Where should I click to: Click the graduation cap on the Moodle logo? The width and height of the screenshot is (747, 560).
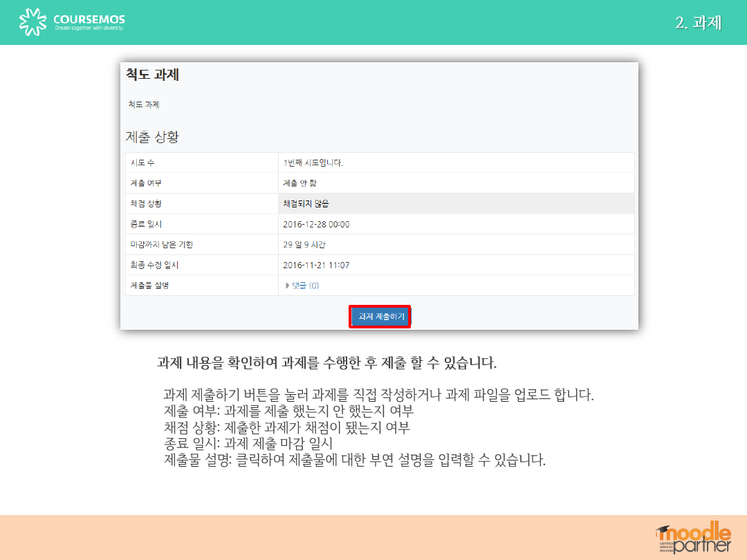point(664,530)
